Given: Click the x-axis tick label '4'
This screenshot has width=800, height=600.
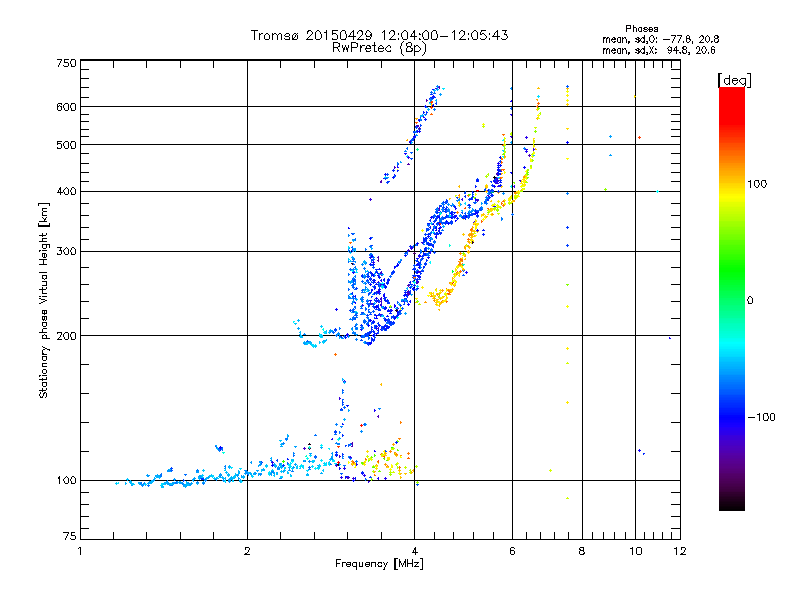Looking at the screenshot, I should (414, 551).
